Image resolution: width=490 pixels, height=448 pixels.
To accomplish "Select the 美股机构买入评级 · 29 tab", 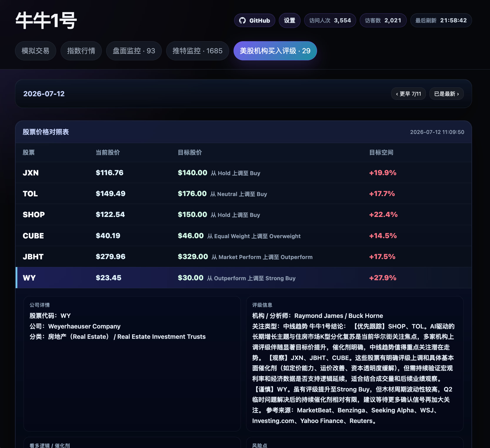I will [x=275, y=51].
